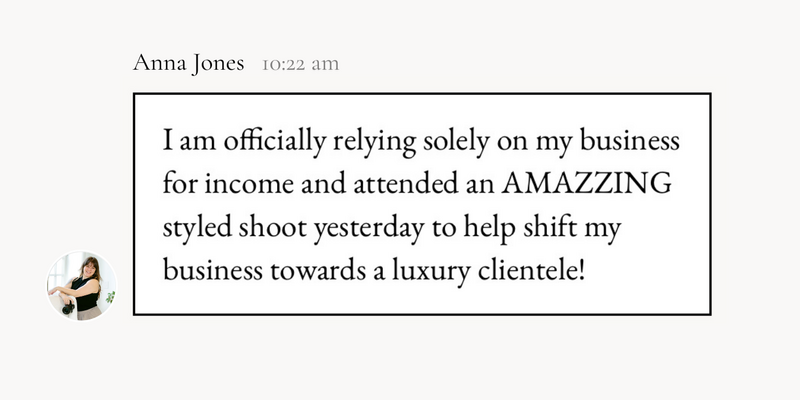Select the 10:22 am message timestamp
Viewport: 800px width, 400px height.
coord(301,65)
